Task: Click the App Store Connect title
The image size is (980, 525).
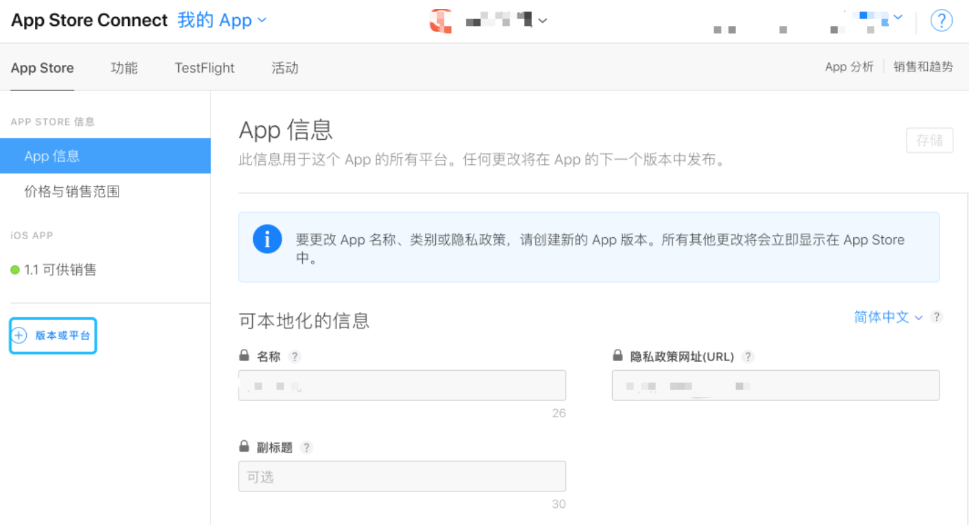Action: [x=89, y=21]
